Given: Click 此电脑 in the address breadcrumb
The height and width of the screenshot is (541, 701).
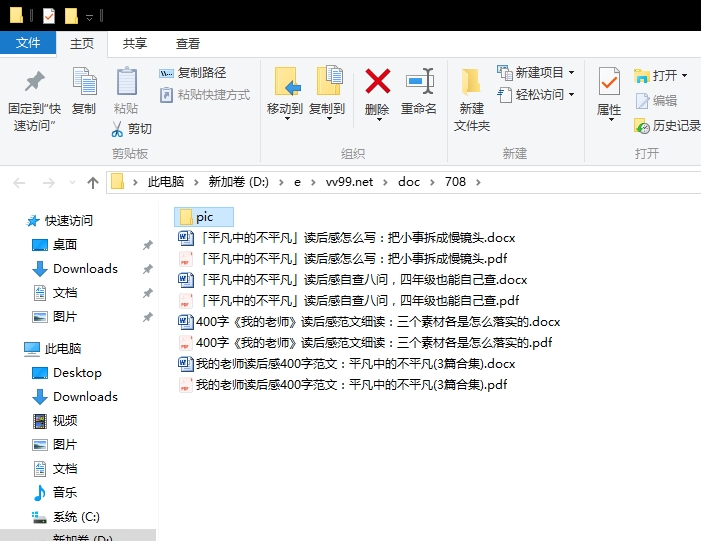Looking at the screenshot, I should (166, 182).
